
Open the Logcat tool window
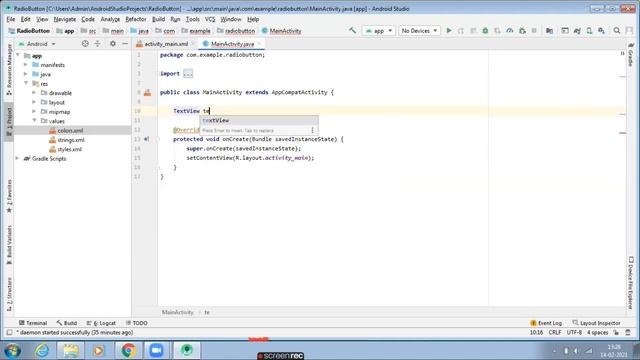[101, 323]
